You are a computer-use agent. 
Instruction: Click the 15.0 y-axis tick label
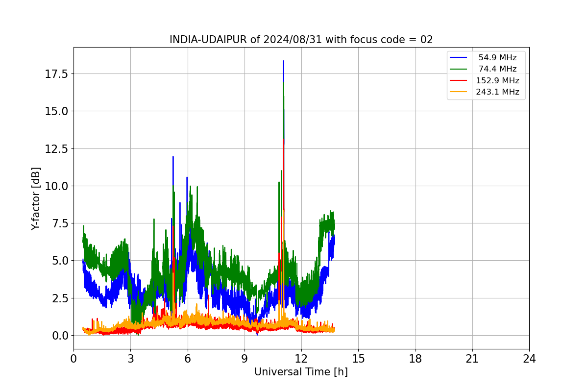(x=57, y=111)
